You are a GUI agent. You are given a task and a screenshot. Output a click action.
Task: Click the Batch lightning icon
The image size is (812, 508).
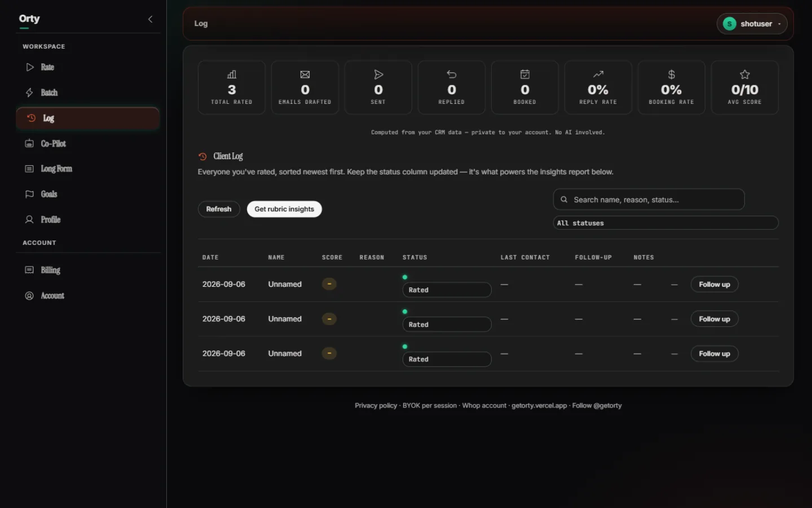[x=29, y=93]
